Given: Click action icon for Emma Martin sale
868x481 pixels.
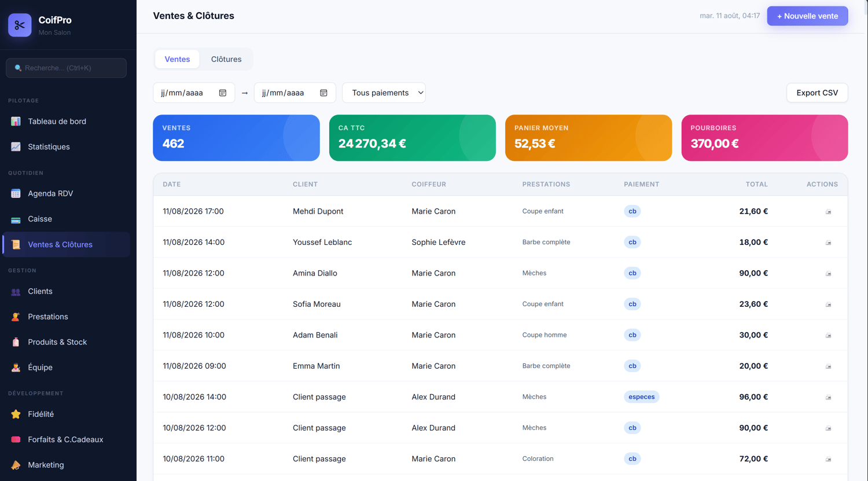Looking at the screenshot, I should (829, 366).
